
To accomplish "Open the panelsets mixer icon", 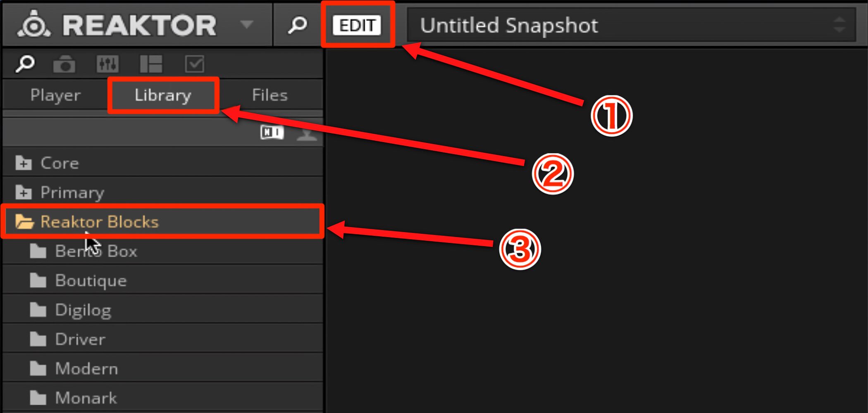I will (107, 64).
